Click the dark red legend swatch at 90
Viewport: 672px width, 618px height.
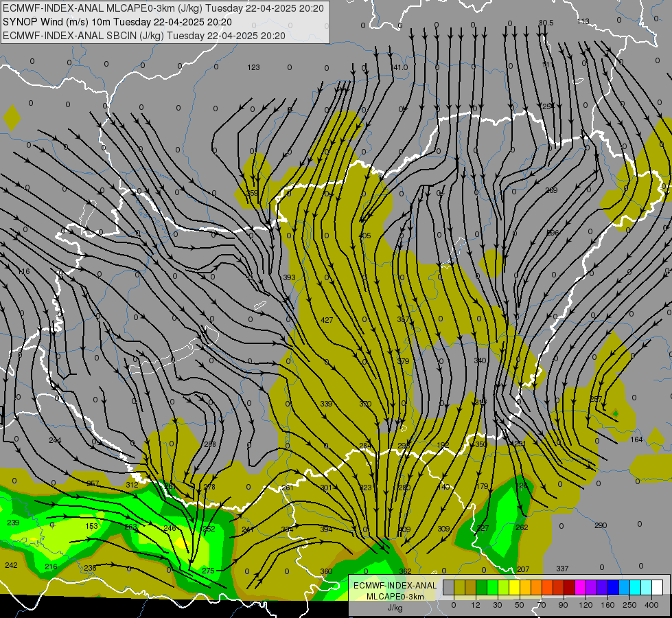click(570, 587)
